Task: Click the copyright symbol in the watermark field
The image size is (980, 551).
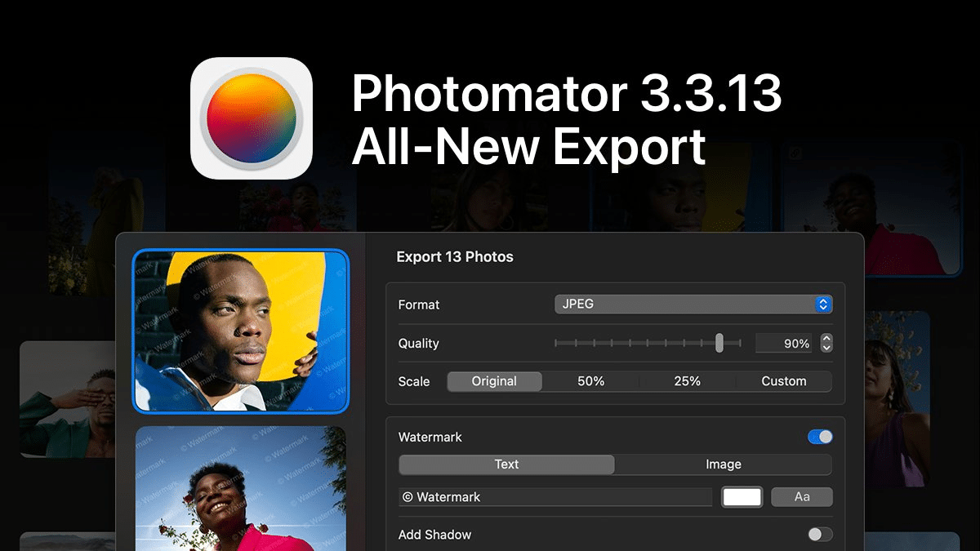Action: (408, 496)
